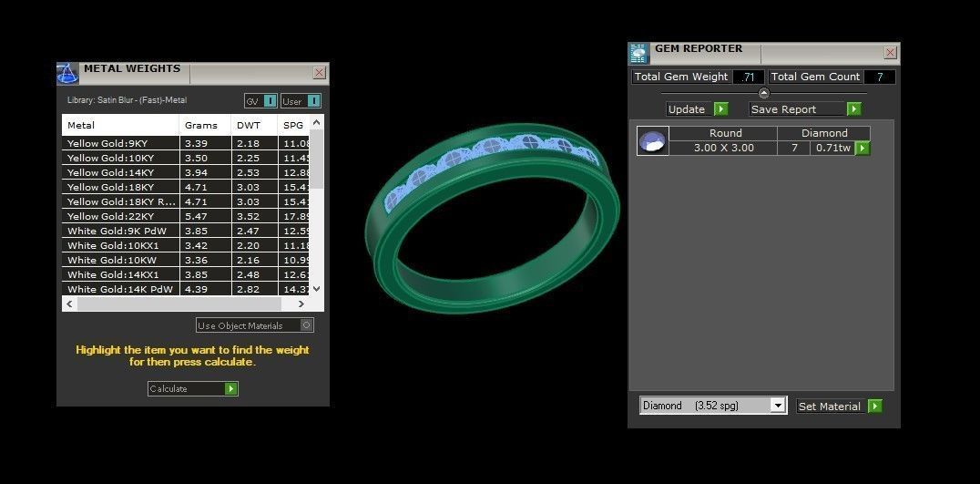Select the Yellow Gold:9KY row
Screen dimensions: 980x484
[186, 143]
